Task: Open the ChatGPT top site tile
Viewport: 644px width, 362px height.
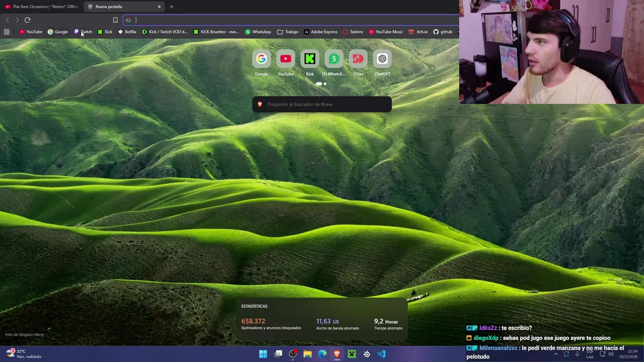Action: tap(382, 63)
